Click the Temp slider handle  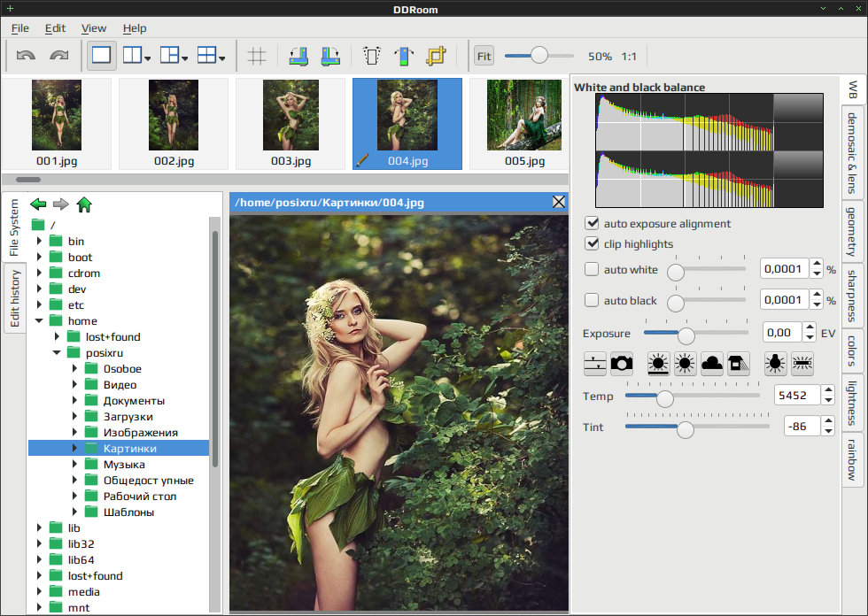click(x=665, y=398)
